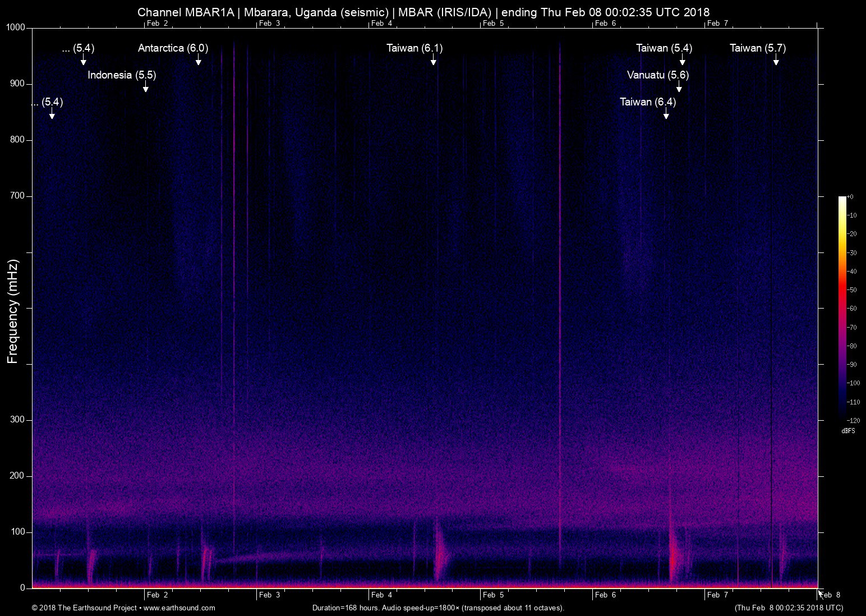
Task: Click the arrow under Indonesia (5.5)
Action: coord(145,88)
